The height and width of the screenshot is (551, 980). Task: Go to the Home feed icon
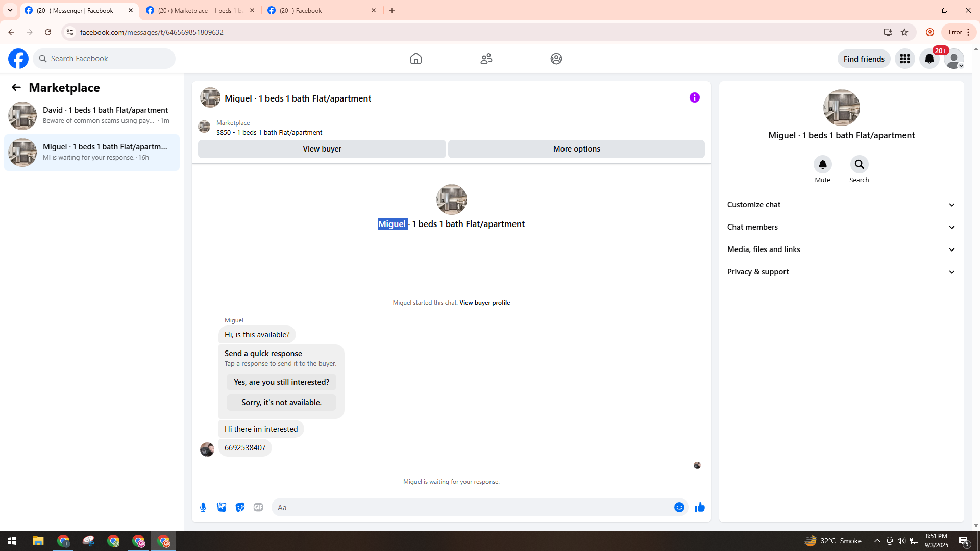point(416,59)
